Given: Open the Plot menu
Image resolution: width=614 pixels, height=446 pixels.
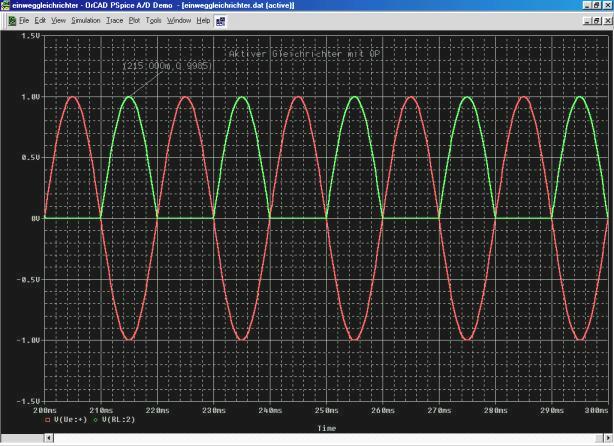Looking at the screenshot, I should pos(134,20).
